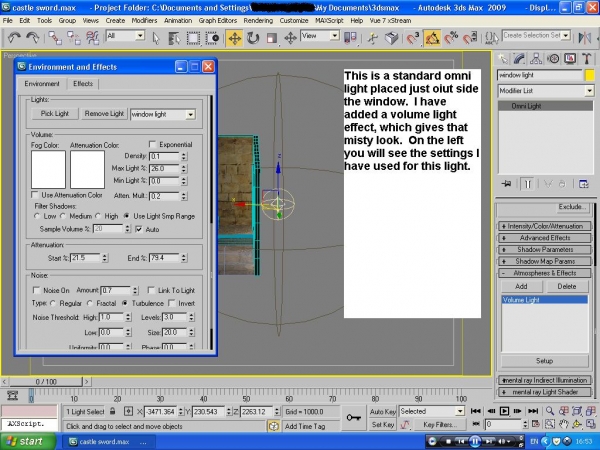Click the Redo arrow icon
The width and height of the screenshot is (600, 450).
click(x=33, y=38)
